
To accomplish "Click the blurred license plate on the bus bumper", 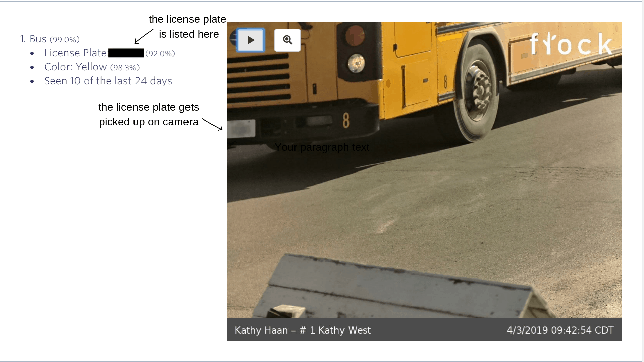I will coord(241,128).
